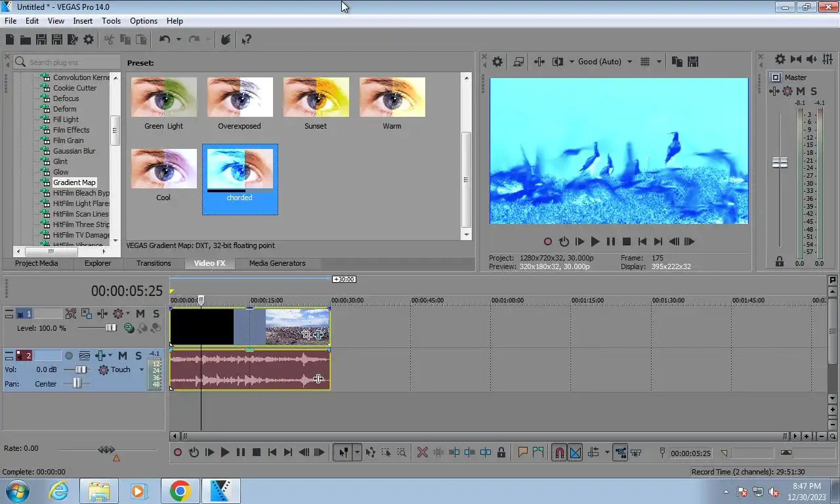Open Undo history dropdown arrow
Image resolution: width=840 pixels, height=504 pixels.
click(x=178, y=39)
